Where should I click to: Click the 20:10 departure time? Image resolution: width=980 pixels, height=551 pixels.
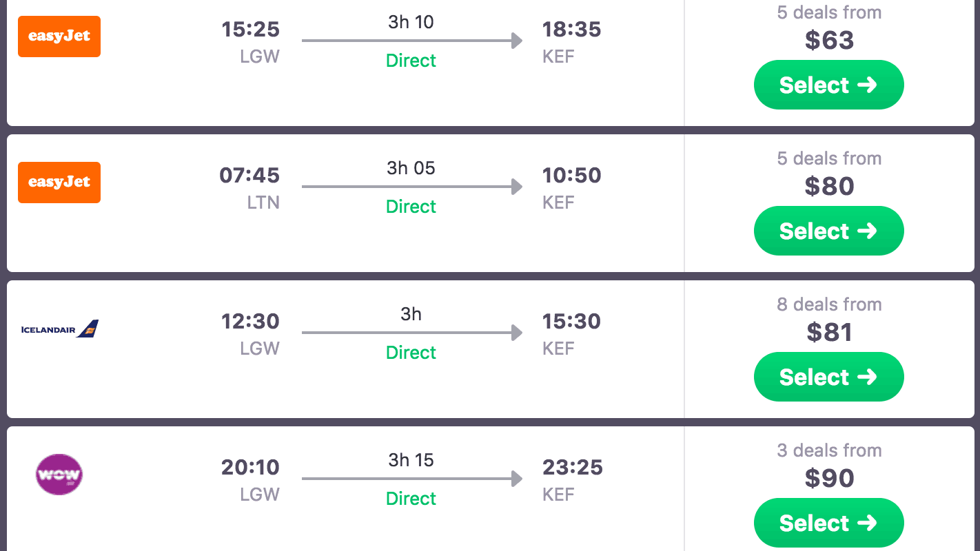pos(250,468)
